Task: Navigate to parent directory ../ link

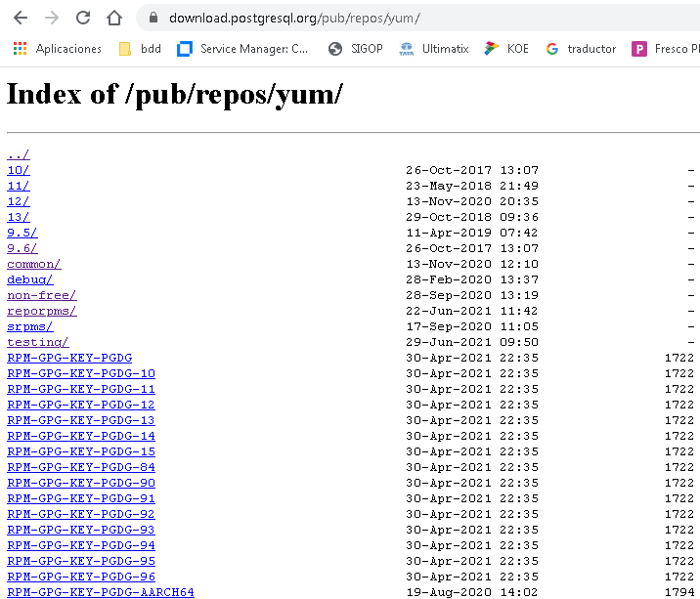Action: pyautogui.click(x=19, y=154)
